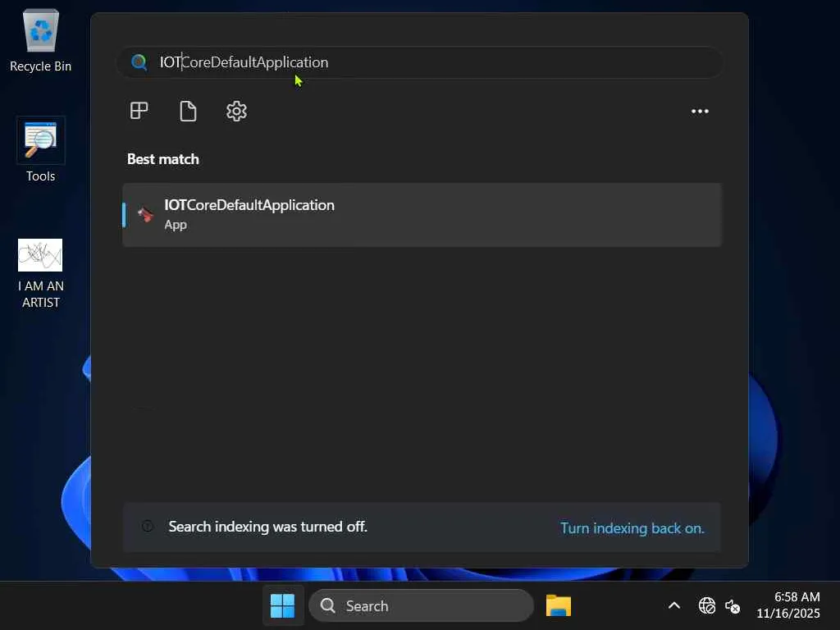The height and width of the screenshot is (630, 840).
Task: Open the network status tray icon
Action: (x=706, y=606)
